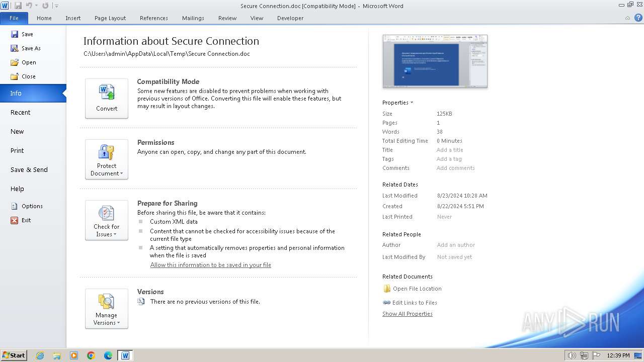Click the file path text under heading
Image resolution: width=644 pixels, height=362 pixels.
point(167,54)
